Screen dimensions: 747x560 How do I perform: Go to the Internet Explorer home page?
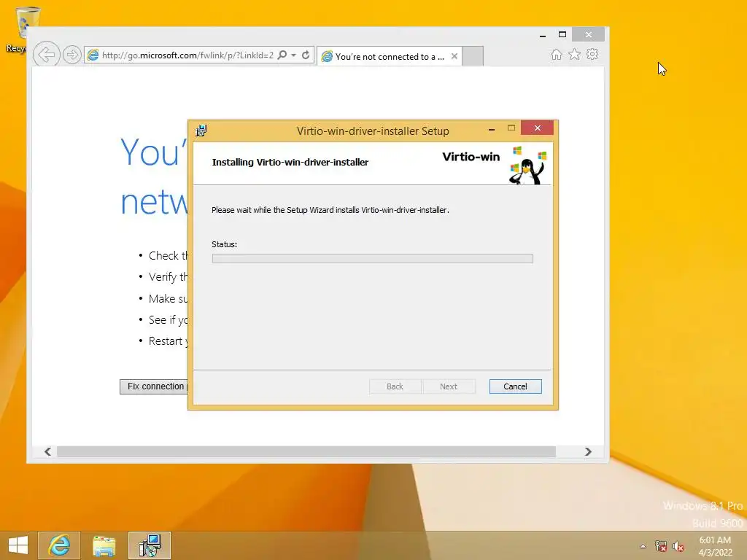pyautogui.click(x=557, y=54)
